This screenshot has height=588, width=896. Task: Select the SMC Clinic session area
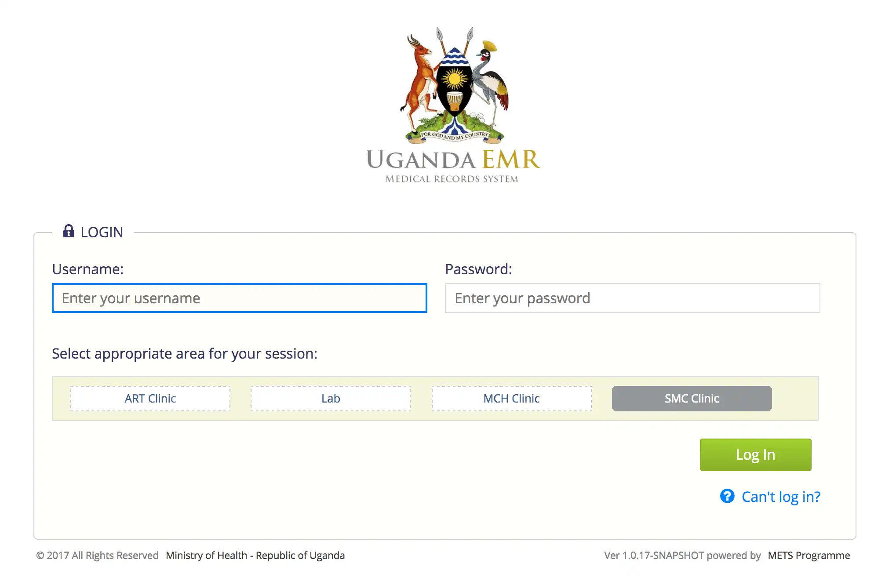click(x=691, y=398)
